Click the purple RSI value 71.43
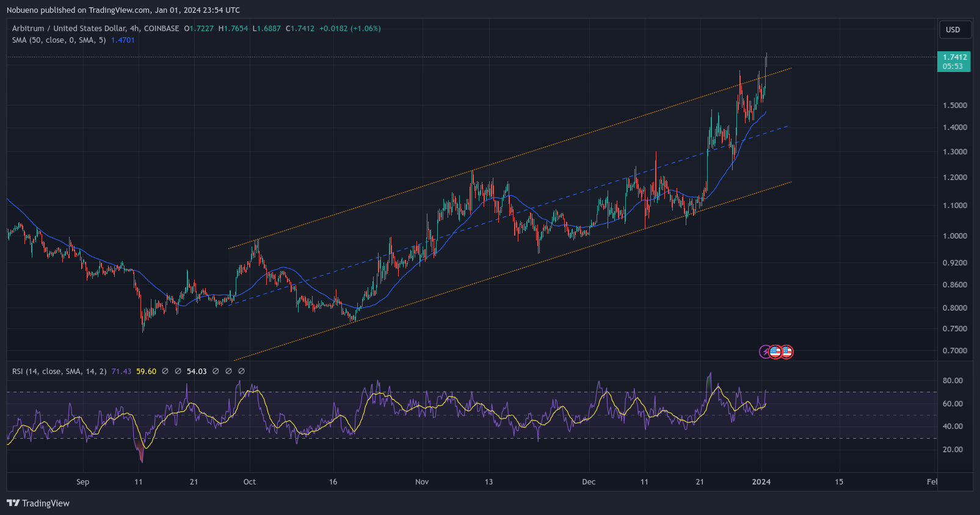This screenshot has width=980, height=515. (x=122, y=372)
